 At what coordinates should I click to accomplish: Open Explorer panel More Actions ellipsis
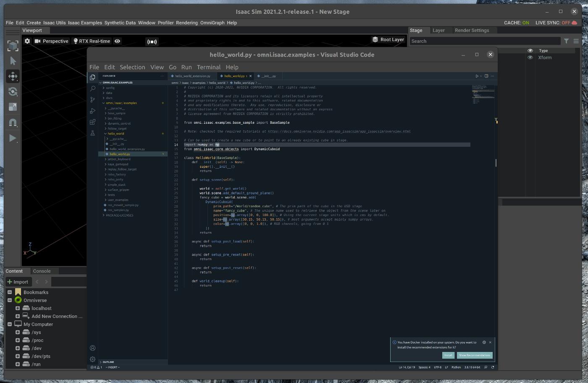coord(162,76)
